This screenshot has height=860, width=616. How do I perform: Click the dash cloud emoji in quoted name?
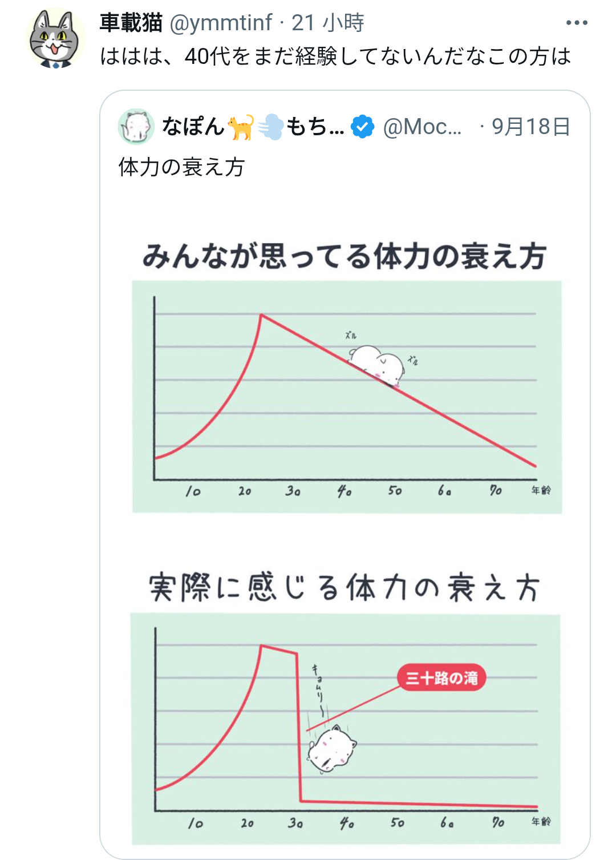point(270,127)
